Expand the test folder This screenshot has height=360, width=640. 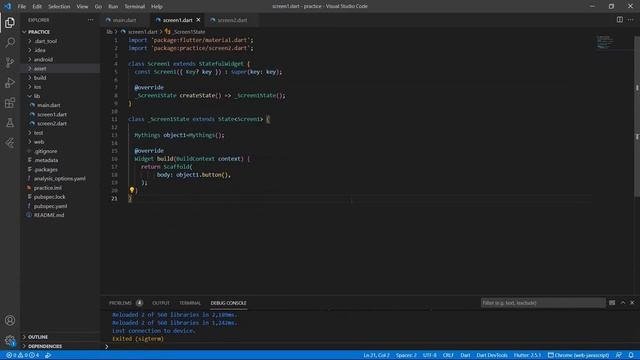click(38, 133)
